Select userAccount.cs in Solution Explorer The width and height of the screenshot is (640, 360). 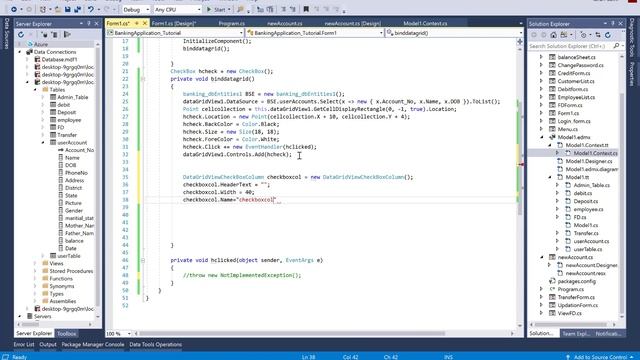tap(591, 241)
